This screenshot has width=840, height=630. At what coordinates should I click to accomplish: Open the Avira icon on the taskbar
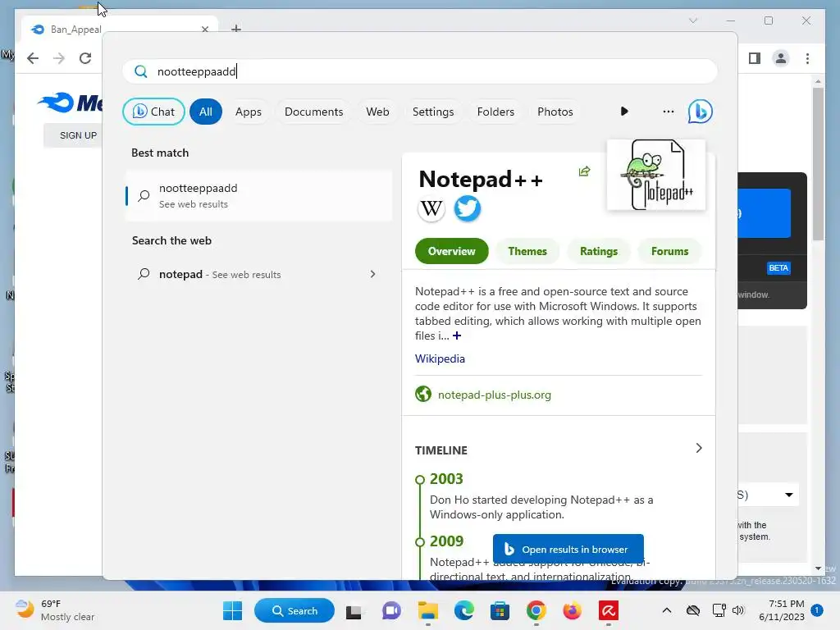tap(609, 610)
